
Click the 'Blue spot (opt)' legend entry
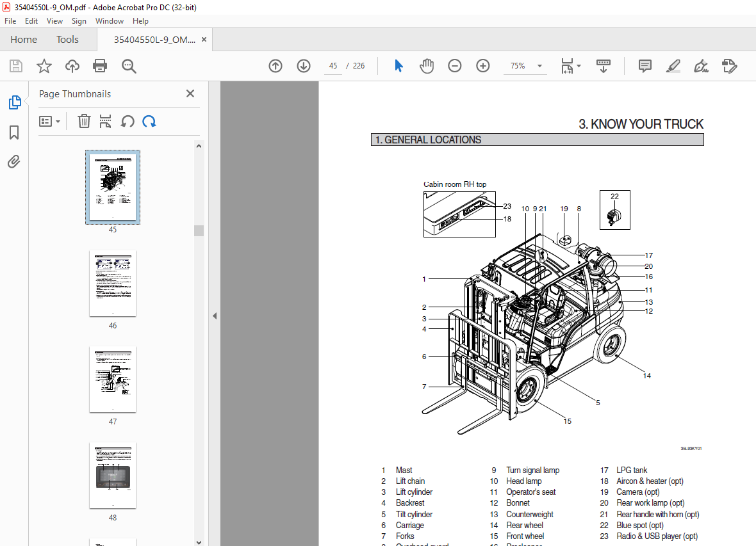tap(640, 526)
